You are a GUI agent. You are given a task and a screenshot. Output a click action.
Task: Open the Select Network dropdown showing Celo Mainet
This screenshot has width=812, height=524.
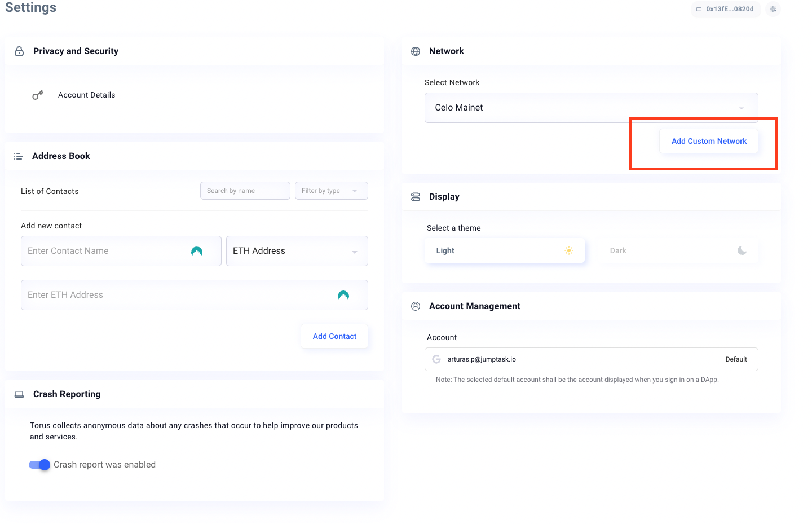[592, 108]
